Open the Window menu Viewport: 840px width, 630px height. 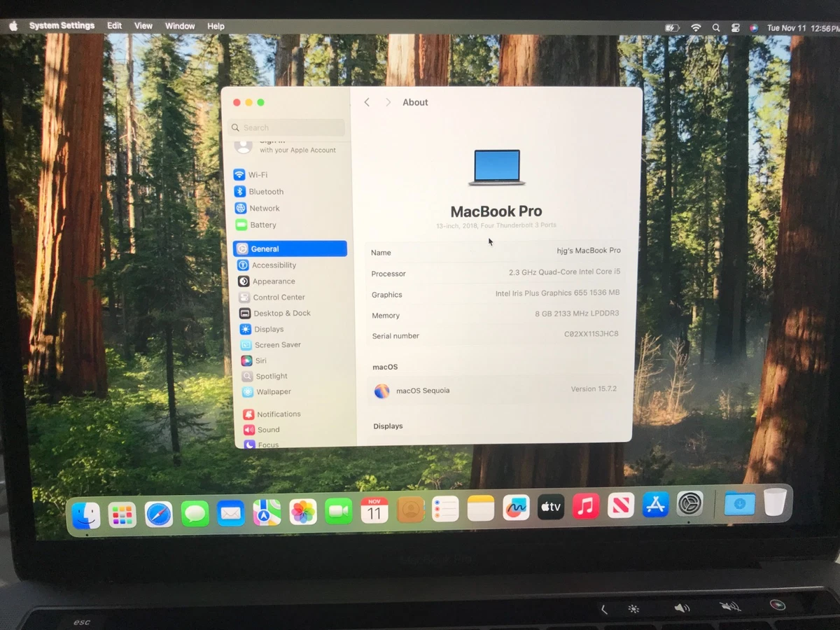point(179,26)
